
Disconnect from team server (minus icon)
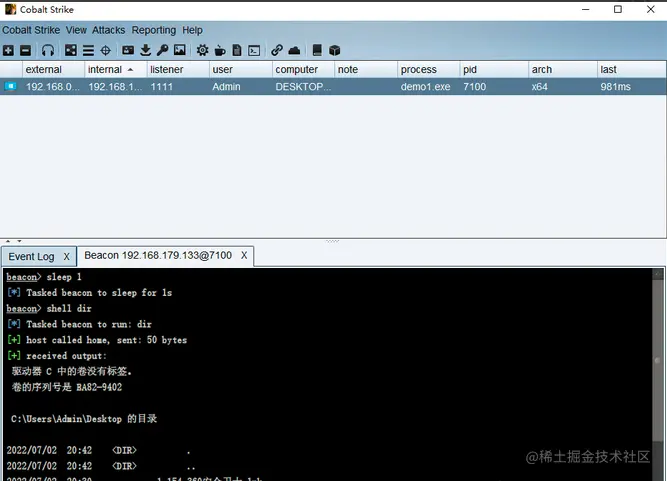pos(26,51)
